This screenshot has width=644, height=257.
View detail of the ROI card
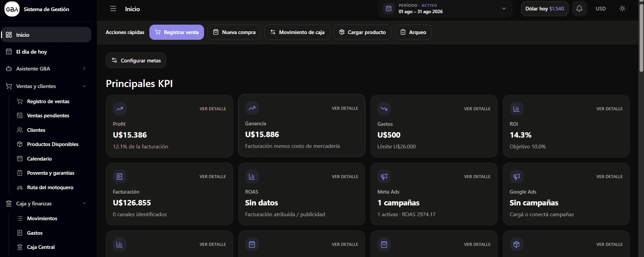tap(610, 109)
